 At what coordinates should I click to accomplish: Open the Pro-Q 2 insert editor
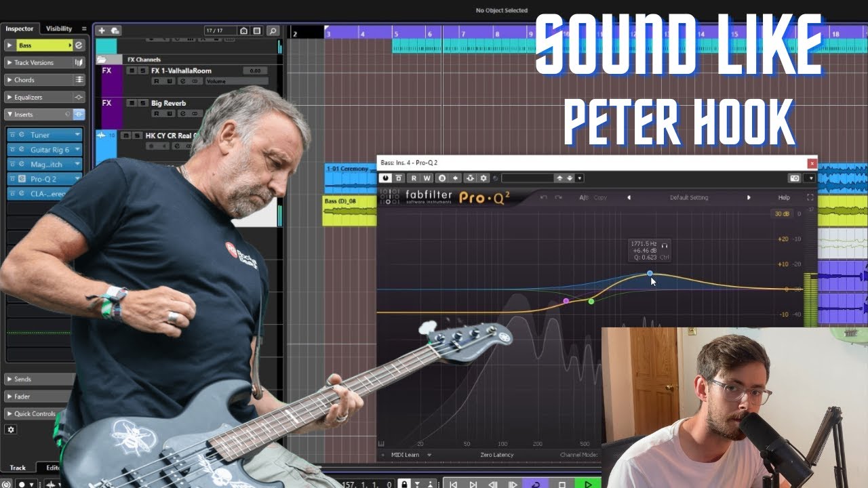click(x=22, y=179)
